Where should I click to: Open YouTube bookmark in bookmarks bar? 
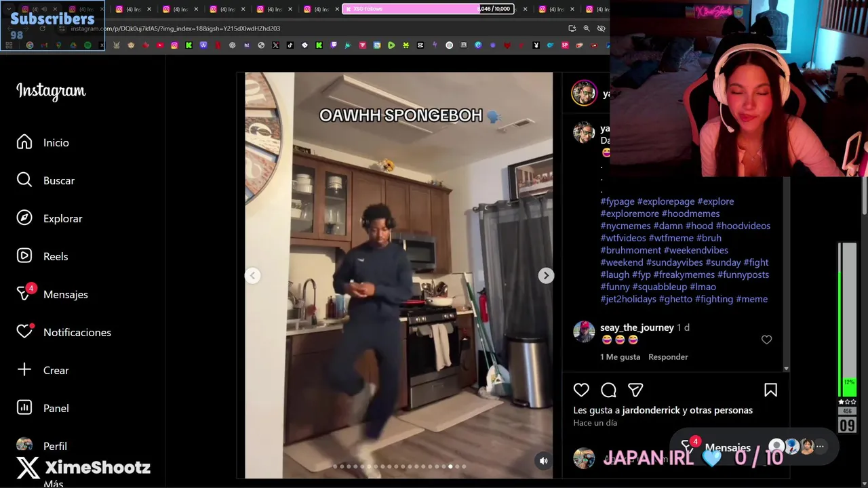point(160,45)
